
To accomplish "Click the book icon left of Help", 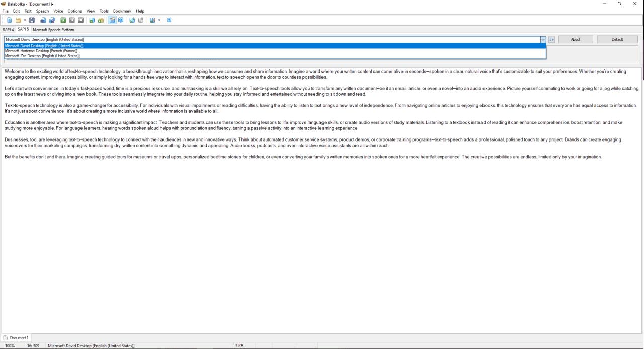I will point(152,20).
